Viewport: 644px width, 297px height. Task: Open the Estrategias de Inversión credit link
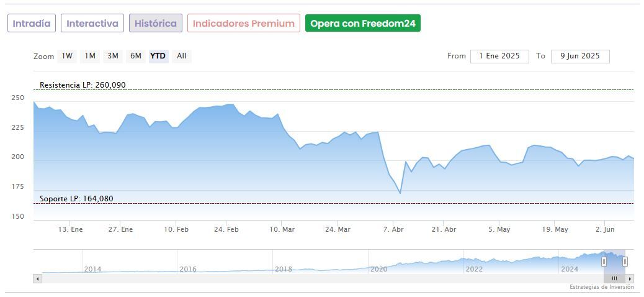(x=601, y=287)
